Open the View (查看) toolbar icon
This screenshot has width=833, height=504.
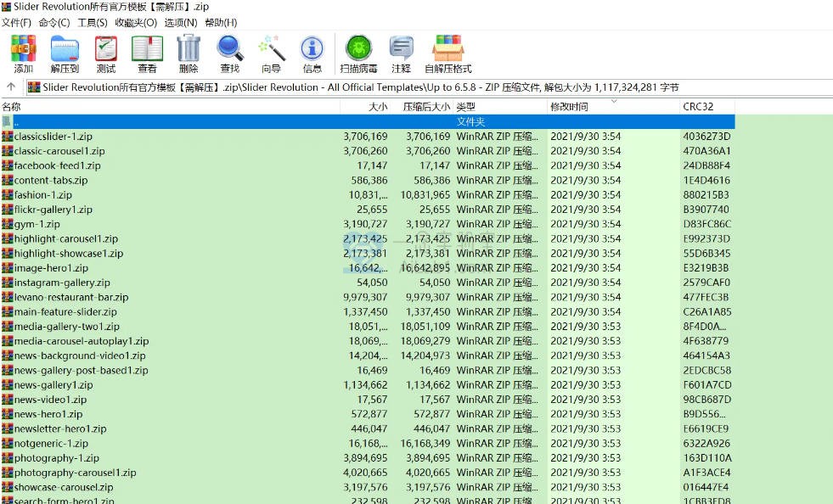click(x=147, y=53)
